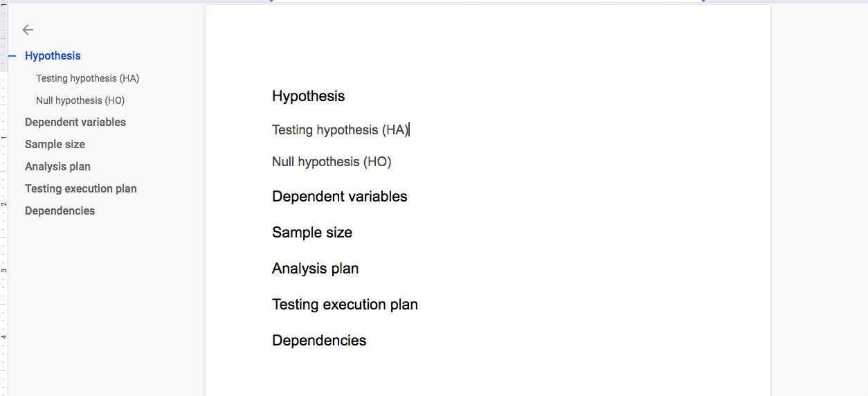The image size is (868, 396).
Task: Open Dependencies from the outline sidebar
Action: click(60, 211)
